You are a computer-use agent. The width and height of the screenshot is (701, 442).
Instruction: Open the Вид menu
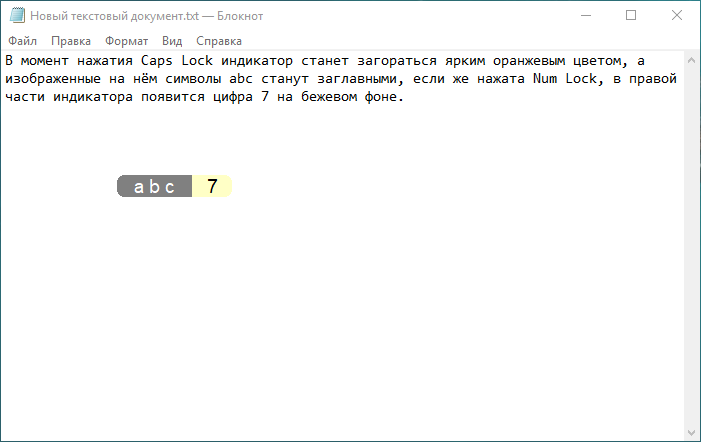(x=172, y=41)
